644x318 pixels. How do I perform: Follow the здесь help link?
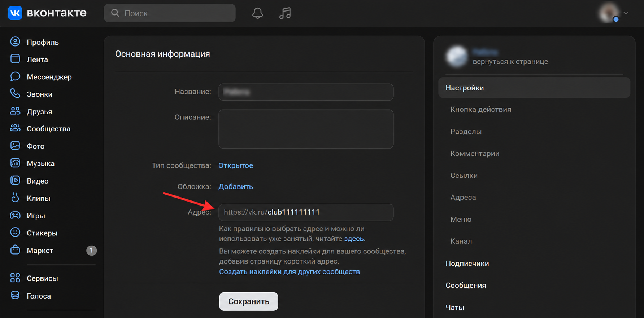tap(354, 239)
